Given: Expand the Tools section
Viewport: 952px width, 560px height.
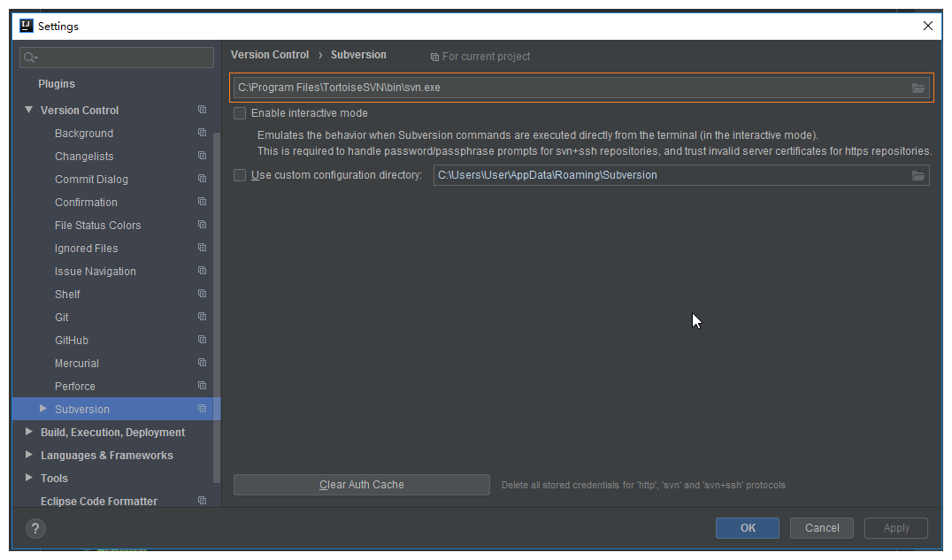Looking at the screenshot, I should tap(28, 478).
